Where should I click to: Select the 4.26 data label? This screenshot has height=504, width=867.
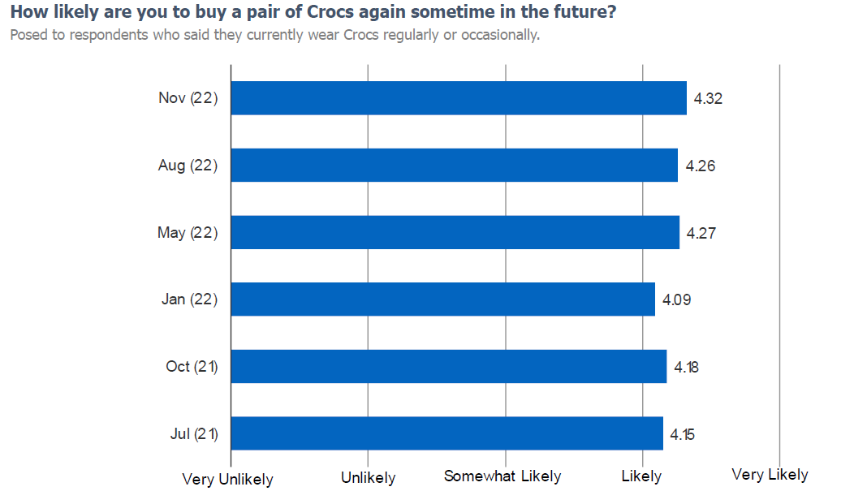700,166
